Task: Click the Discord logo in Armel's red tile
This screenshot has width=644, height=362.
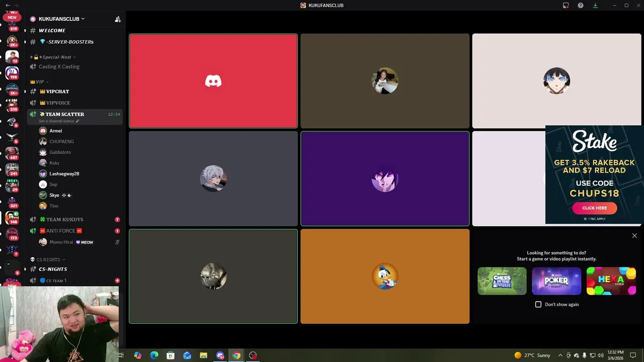Action: (213, 81)
